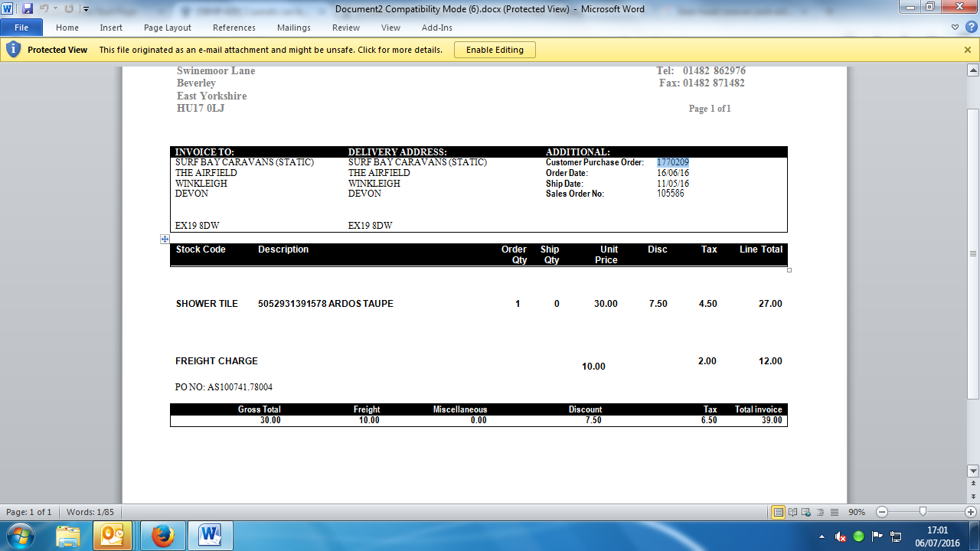Switch to Web Layout view
Viewport: 980px width, 551px height.
805,512
